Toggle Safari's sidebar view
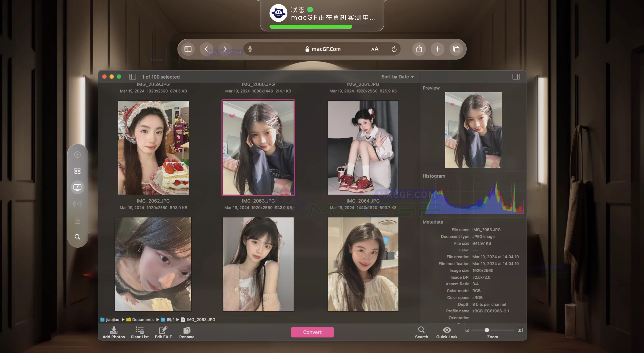This screenshot has height=353, width=644. click(x=188, y=49)
